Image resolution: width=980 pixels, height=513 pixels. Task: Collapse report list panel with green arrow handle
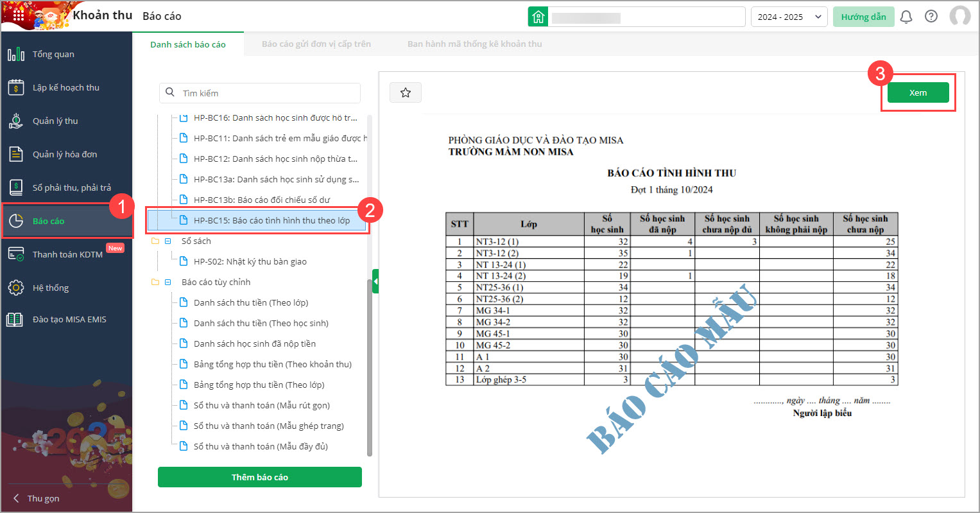point(375,281)
